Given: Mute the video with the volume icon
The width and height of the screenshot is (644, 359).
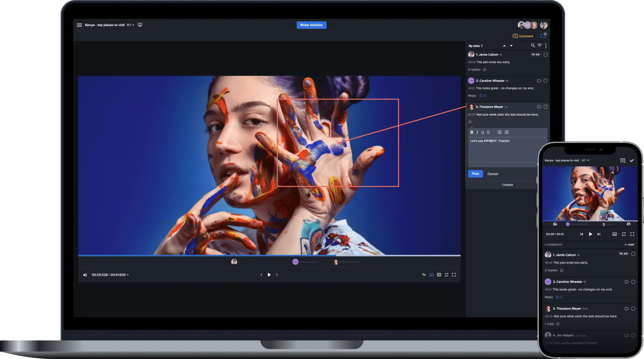Looking at the screenshot, I should [85, 275].
